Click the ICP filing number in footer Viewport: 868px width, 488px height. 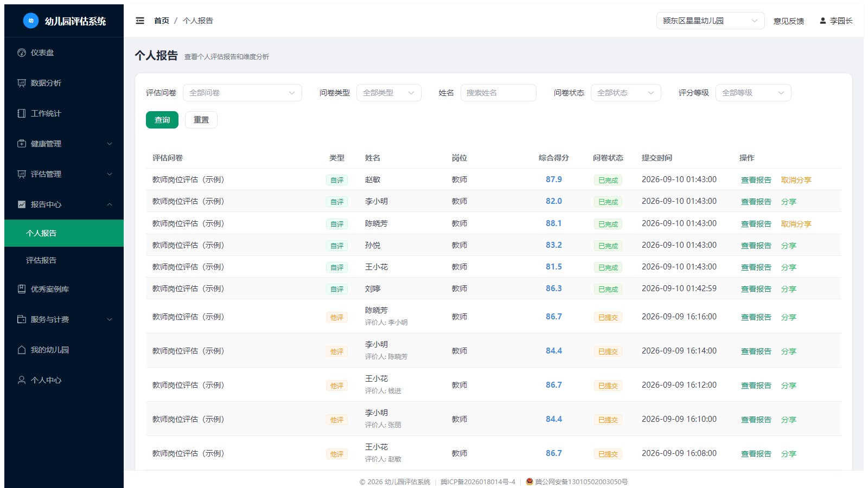click(478, 481)
